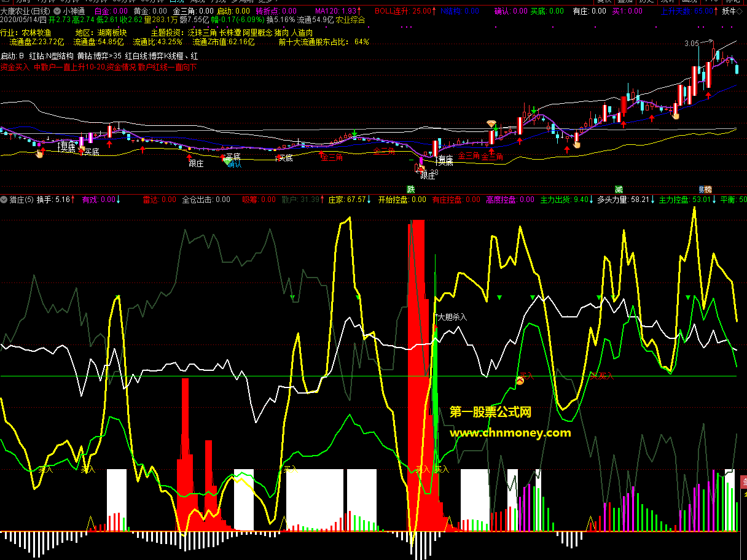This screenshot has height=560, width=747.
Task: Click the red 资金买入 description line
Action: click(99, 67)
